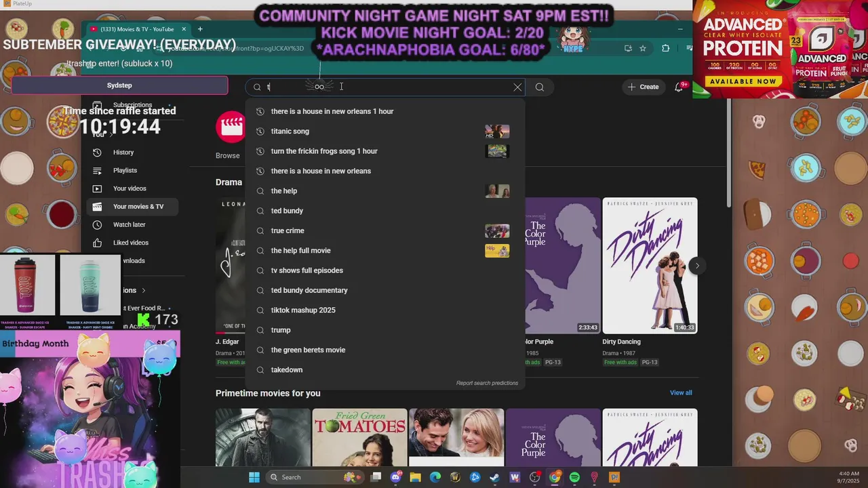Click the Create button
Screen dimensions: 868x488
tap(643, 87)
